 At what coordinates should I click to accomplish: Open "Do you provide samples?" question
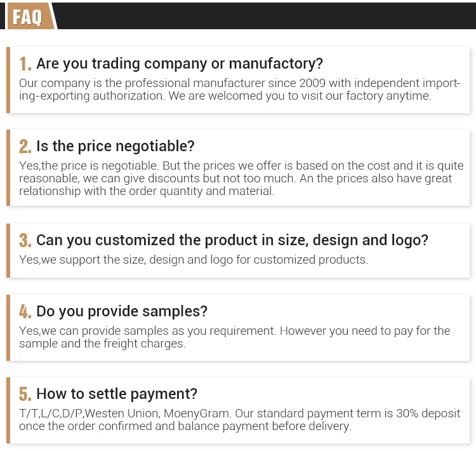(x=122, y=311)
